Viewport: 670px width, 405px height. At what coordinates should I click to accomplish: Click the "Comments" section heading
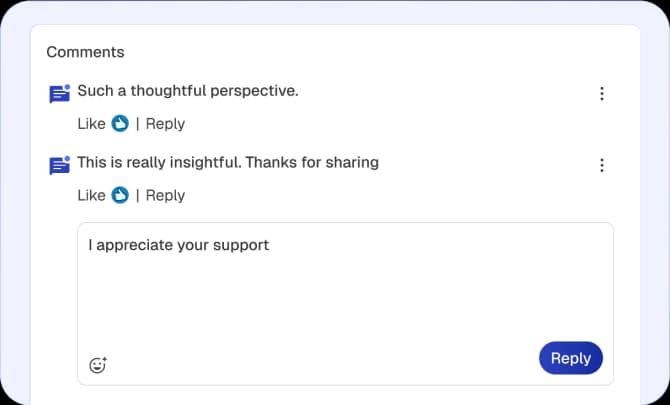pos(85,52)
